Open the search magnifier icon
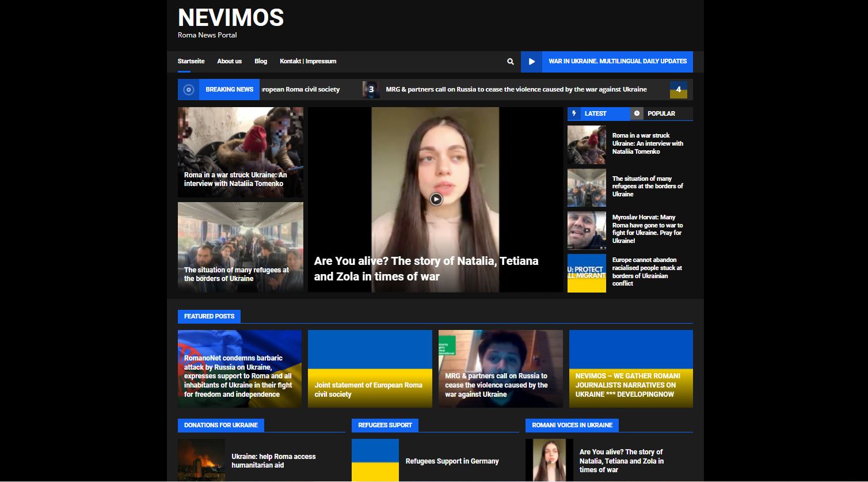 [510, 62]
